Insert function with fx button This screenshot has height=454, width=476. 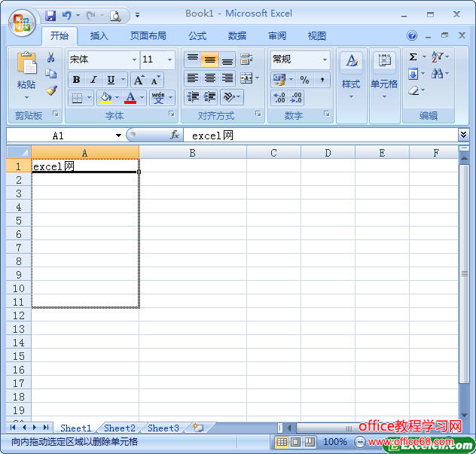(175, 135)
